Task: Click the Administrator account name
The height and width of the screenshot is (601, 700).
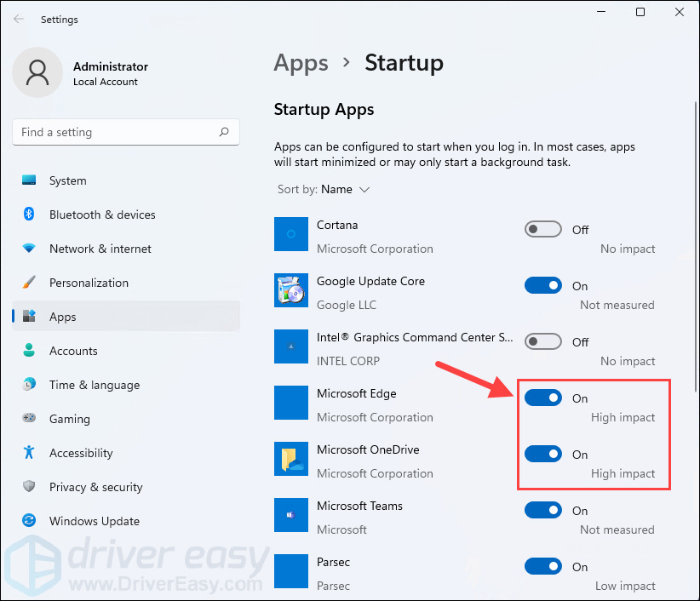Action: click(110, 66)
